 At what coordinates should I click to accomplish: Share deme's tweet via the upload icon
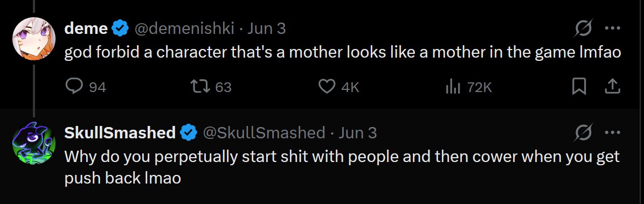[612, 86]
